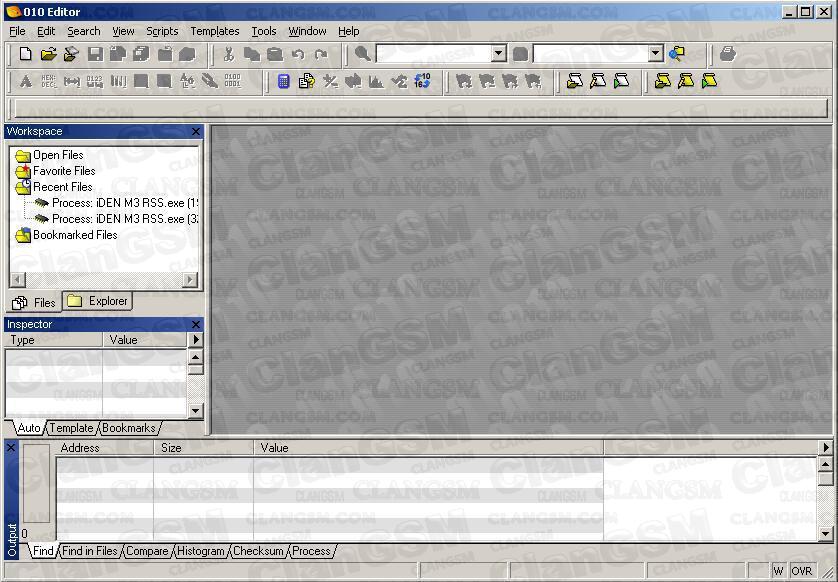Screen dimensions: 838x582
Task: Click the white Open Script icon with folder
Action: pos(575,81)
